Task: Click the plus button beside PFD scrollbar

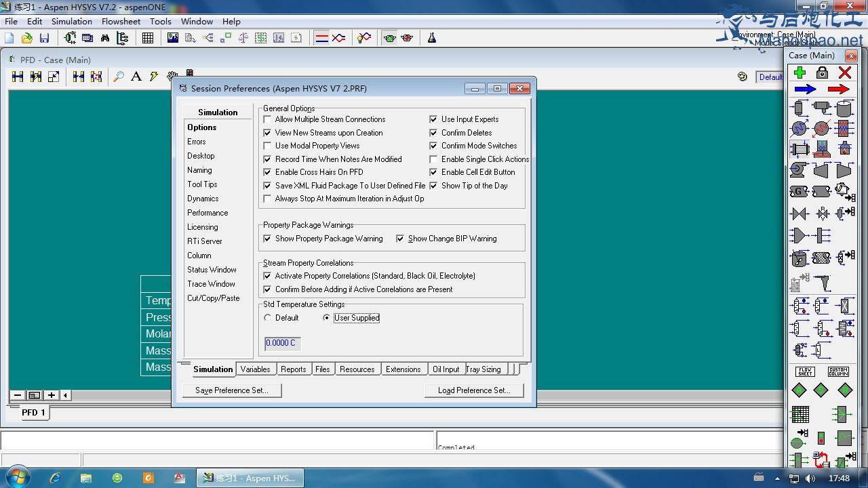Action: (51, 395)
